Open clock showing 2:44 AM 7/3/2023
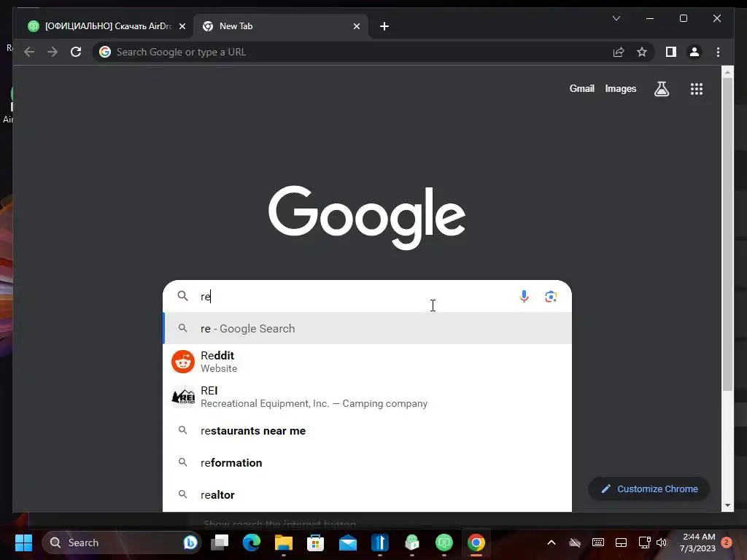The width and height of the screenshot is (747, 560). pos(698,542)
